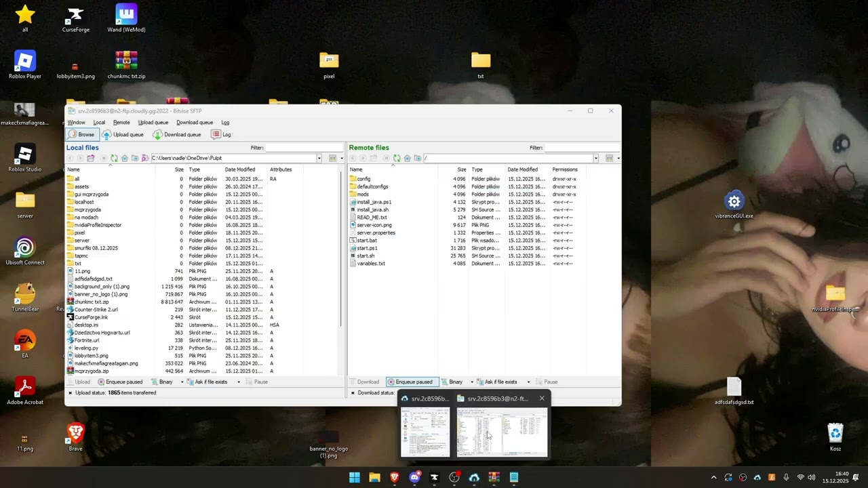Open the Window menu
Viewport: 868px width, 488px height.
pos(76,123)
